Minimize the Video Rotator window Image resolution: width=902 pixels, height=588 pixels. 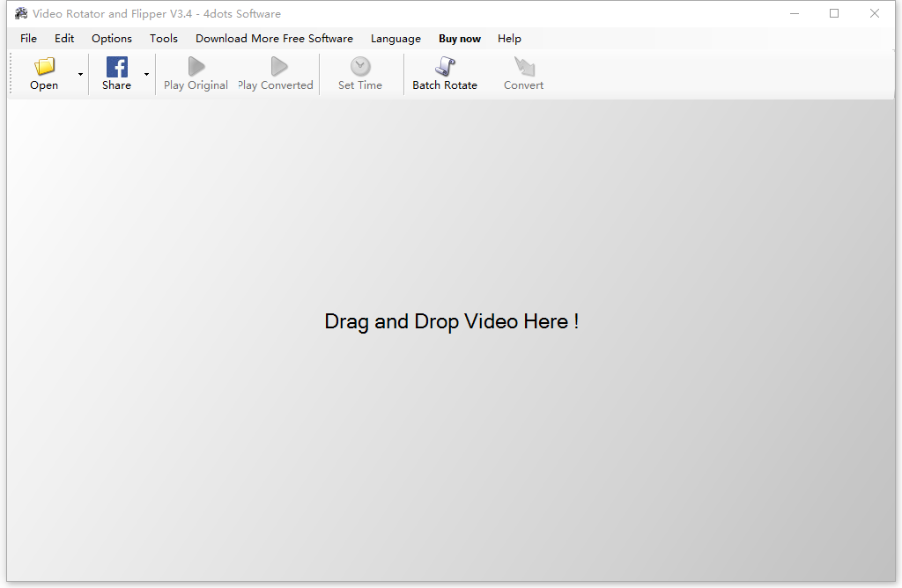pos(795,13)
